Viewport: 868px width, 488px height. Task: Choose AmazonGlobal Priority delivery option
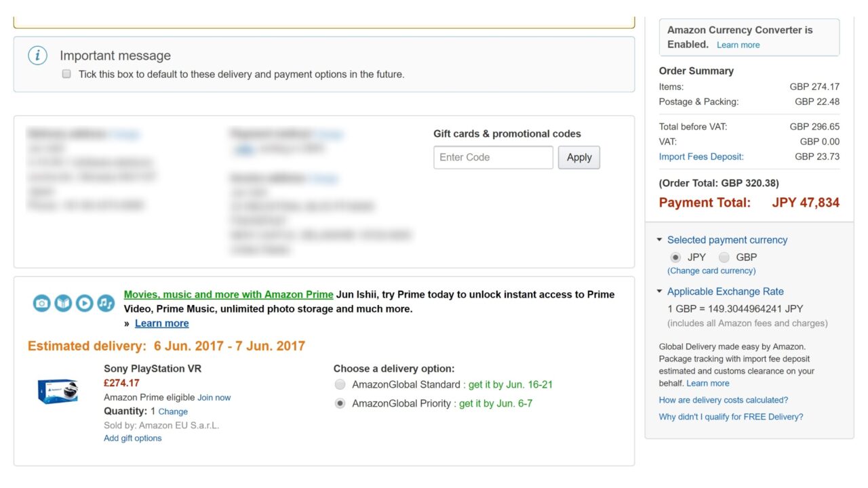(340, 403)
